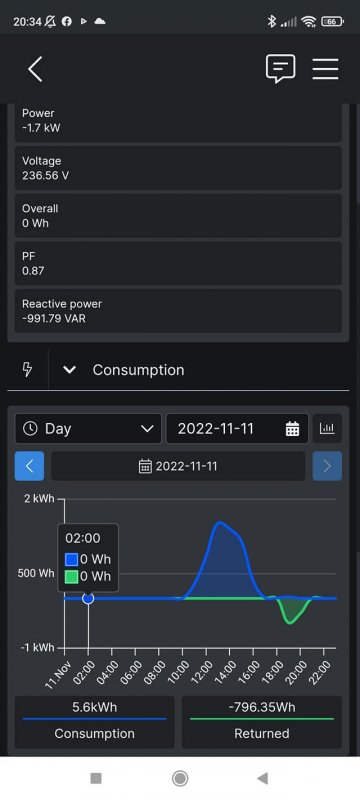This screenshot has width=360, height=800.
Task: Tap the Android recent apps square
Action: [x=96, y=778]
